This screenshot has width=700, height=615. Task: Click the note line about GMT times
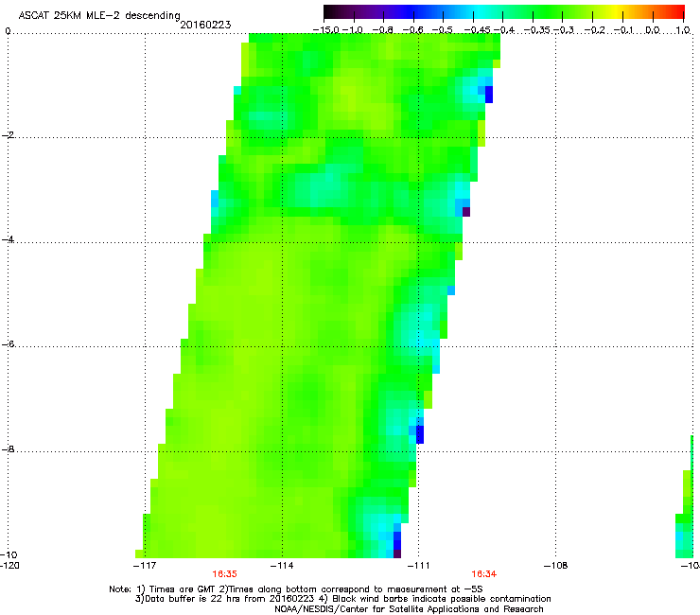(x=296, y=589)
